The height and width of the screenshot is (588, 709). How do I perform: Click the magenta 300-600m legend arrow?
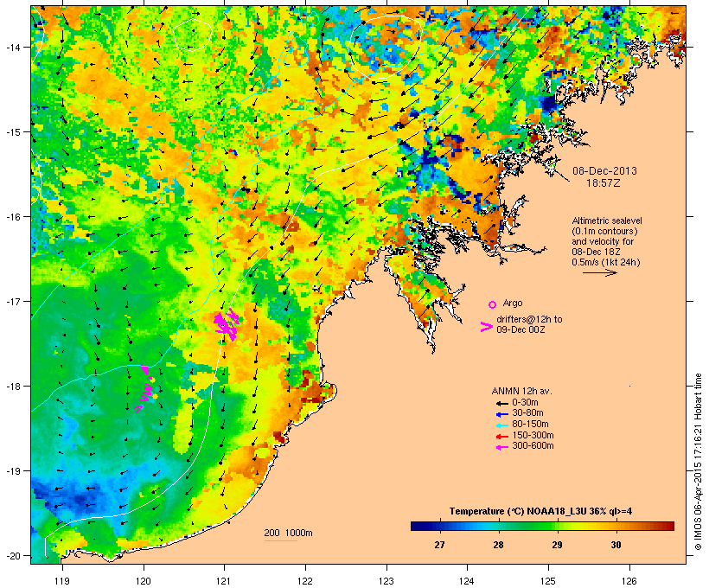click(x=502, y=447)
